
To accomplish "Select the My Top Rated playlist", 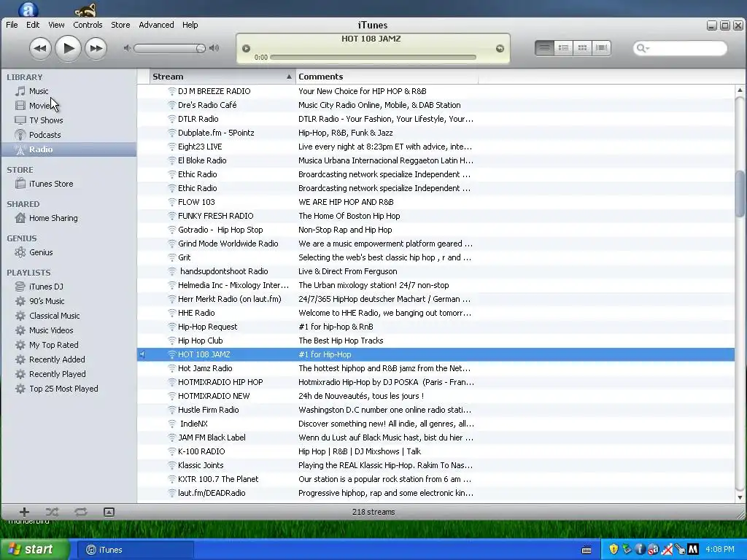I will pos(69,345).
